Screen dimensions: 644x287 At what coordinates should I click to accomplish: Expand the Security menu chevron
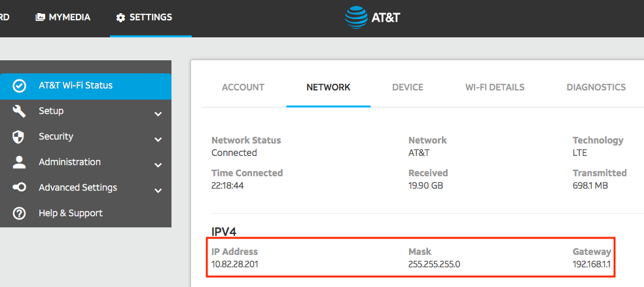pyautogui.click(x=158, y=140)
